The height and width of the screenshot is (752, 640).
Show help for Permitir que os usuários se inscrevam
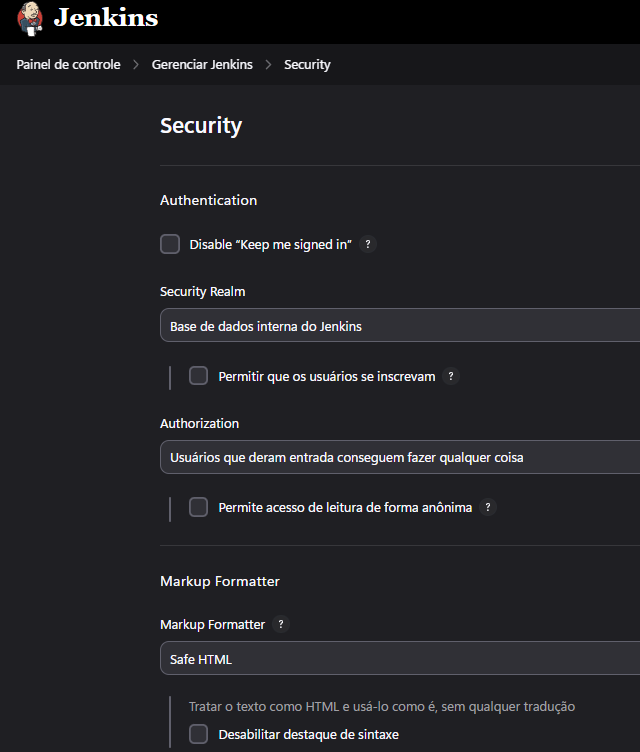451,377
